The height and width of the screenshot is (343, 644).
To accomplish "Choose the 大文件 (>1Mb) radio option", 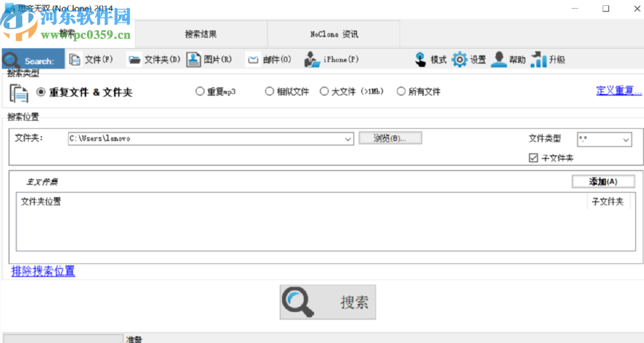I will [324, 91].
